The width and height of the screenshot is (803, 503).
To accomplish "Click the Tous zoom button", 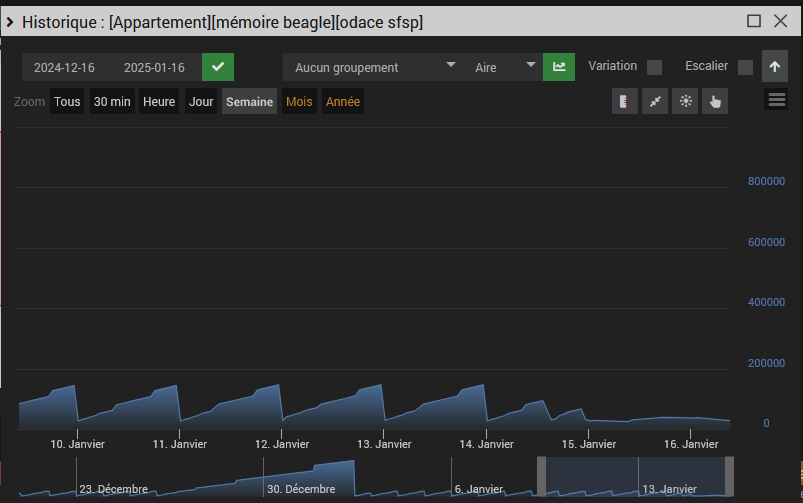I will [67, 102].
